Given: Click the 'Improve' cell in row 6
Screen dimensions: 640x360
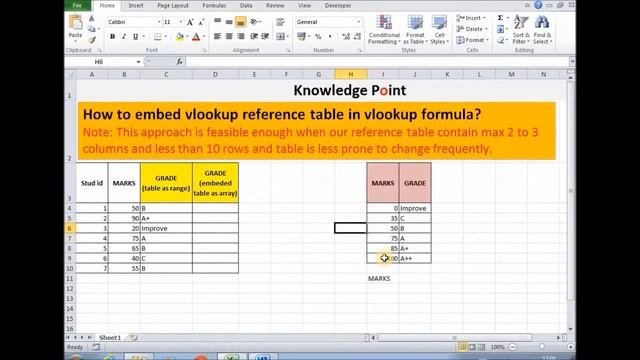Looking at the screenshot, I should (x=166, y=228).
